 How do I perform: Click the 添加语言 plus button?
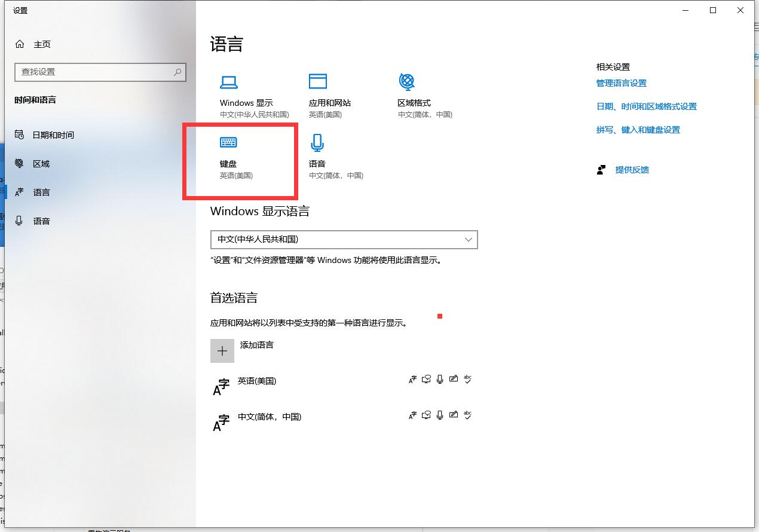222,351
